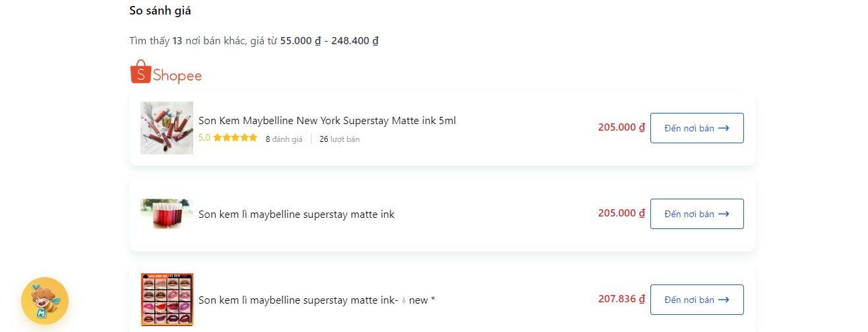Go to seller for second 205.000 đ listing
The image size is (868, 332).
(x=697, y=214)
